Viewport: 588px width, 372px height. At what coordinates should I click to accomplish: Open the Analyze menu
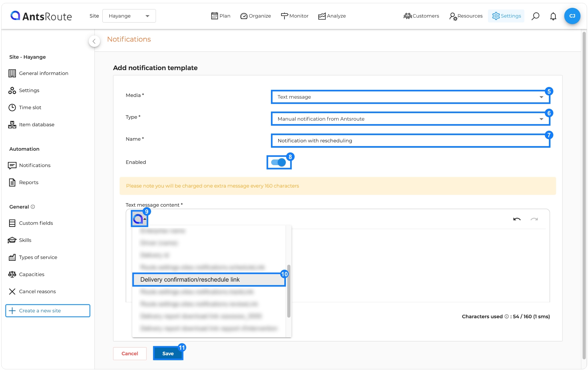click(332, 16)
